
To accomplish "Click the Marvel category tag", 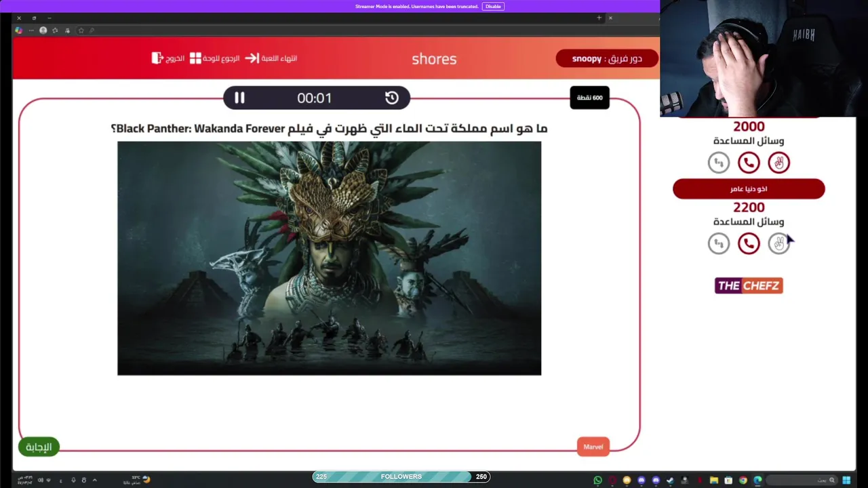I will pyautogui.click(x=593, y=447).
